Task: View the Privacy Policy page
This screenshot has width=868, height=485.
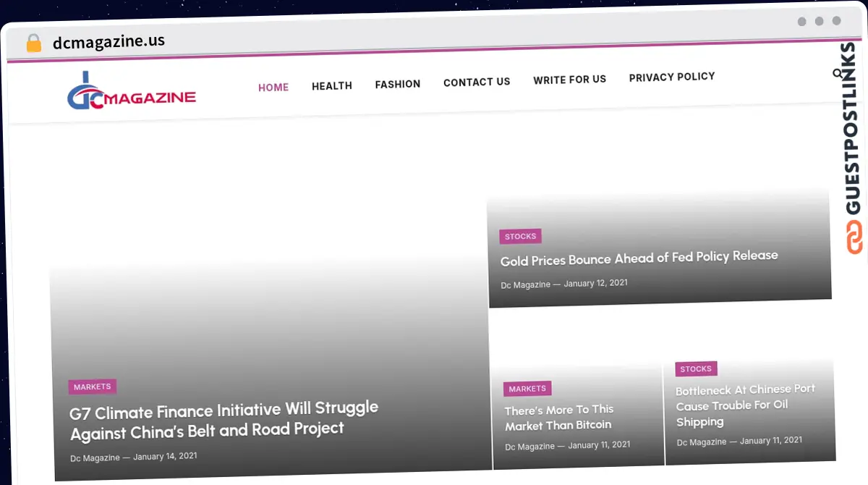Action: point(672,77)
